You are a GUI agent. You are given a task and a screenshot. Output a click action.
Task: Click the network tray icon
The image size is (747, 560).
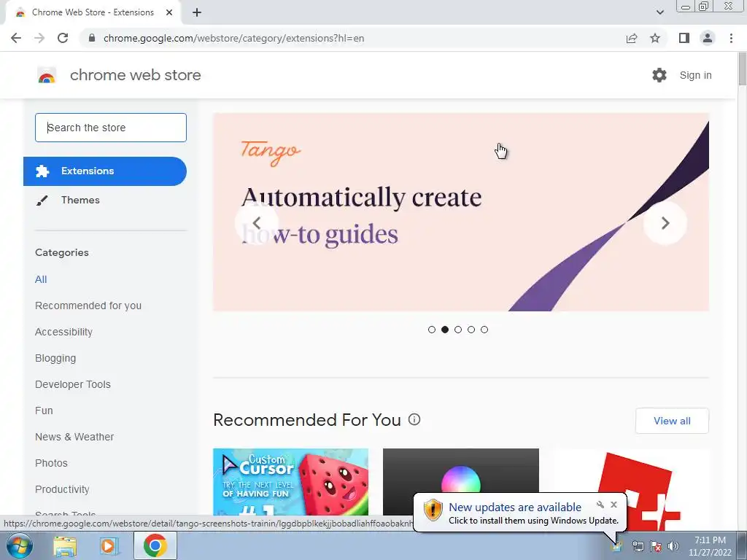638,547
